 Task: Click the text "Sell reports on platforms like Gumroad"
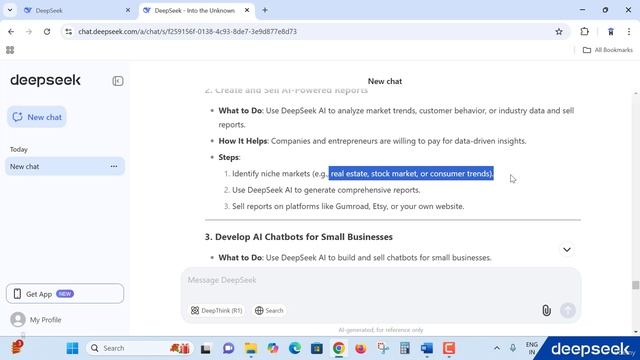[300, 206]
